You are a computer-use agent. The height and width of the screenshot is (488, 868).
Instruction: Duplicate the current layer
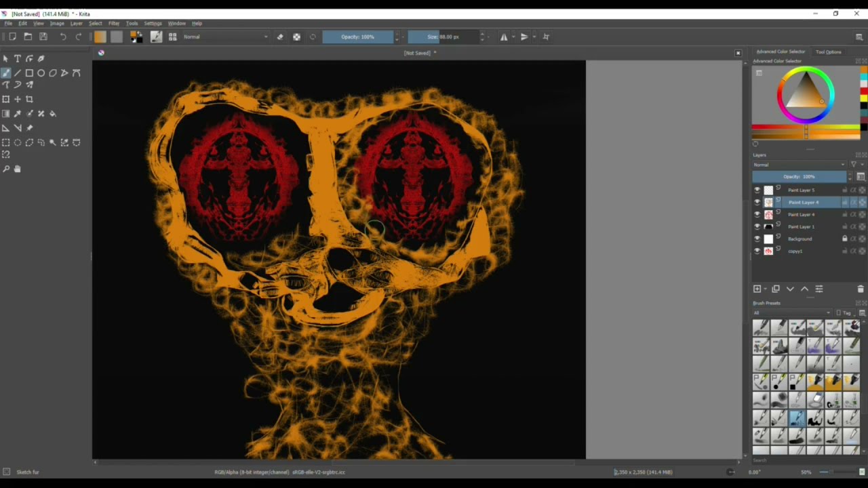pyautogui.click(x=776, y=289)
